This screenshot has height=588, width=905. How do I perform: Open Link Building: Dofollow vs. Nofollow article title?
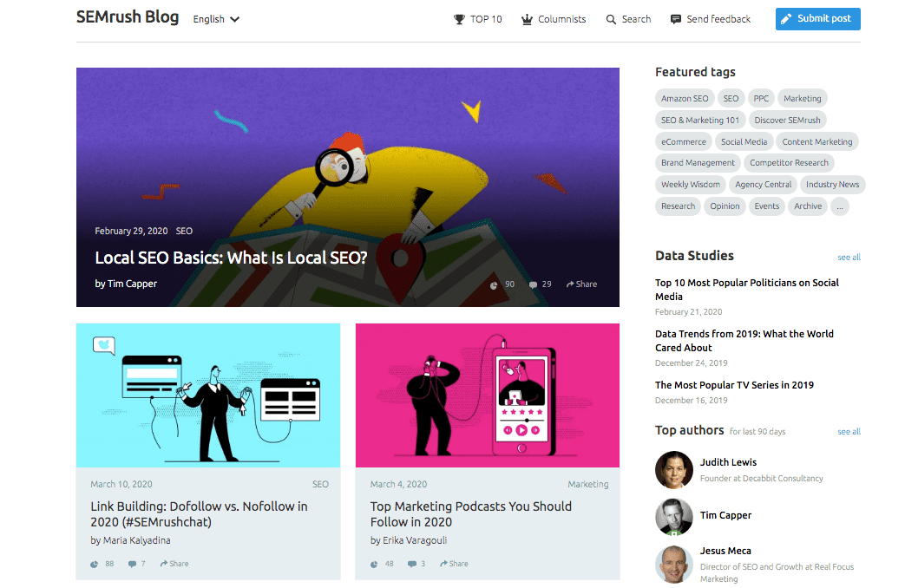click(199, 514)
